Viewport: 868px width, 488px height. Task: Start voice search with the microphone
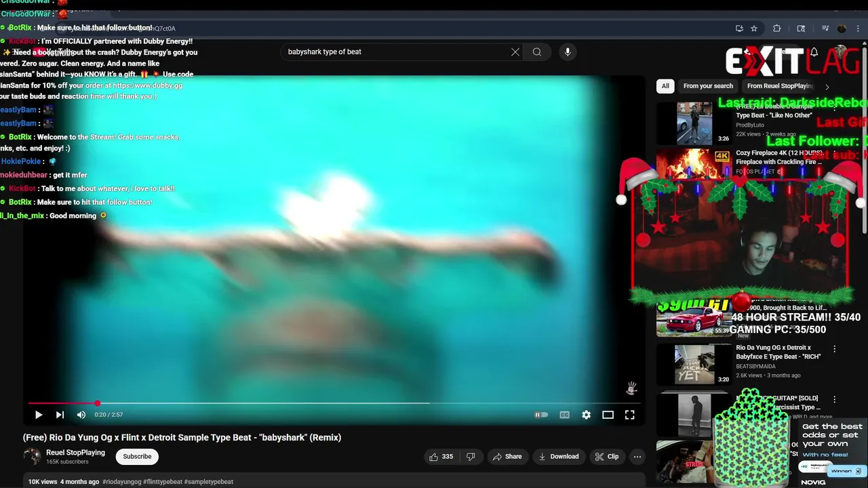(x=568, y=52)
